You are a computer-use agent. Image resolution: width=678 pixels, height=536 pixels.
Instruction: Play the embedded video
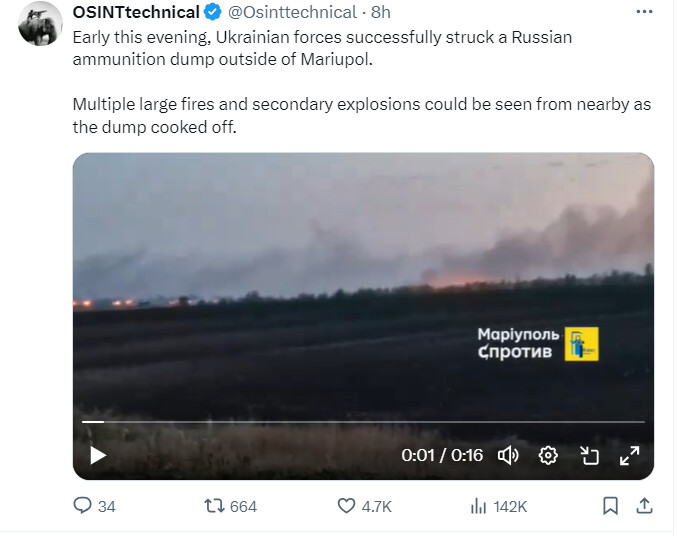point(98,455)
